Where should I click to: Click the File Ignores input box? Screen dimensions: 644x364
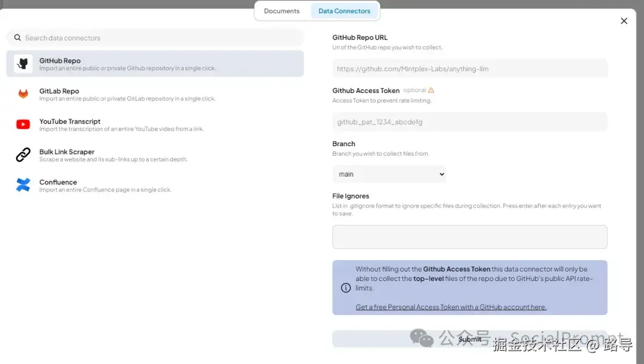coord(470,237)
